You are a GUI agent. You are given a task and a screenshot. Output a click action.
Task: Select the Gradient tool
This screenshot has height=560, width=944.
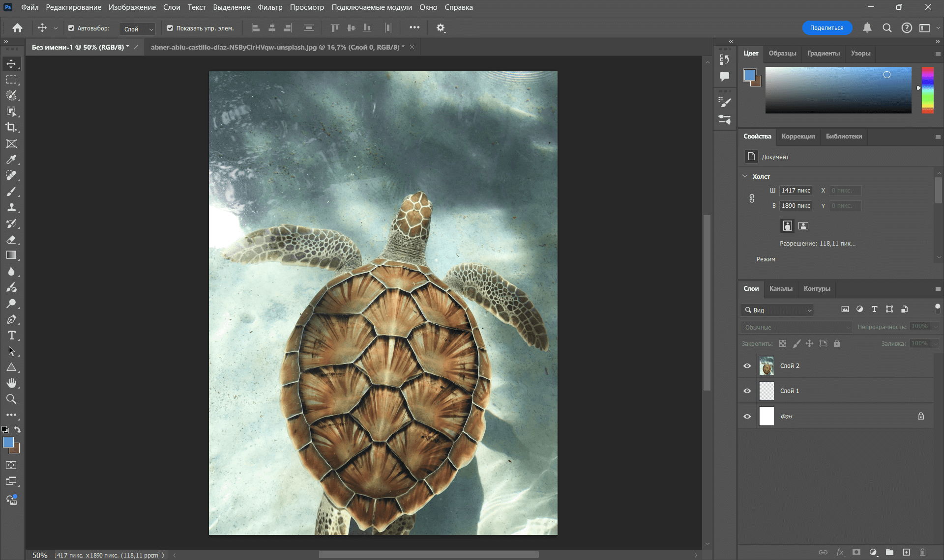11,255
